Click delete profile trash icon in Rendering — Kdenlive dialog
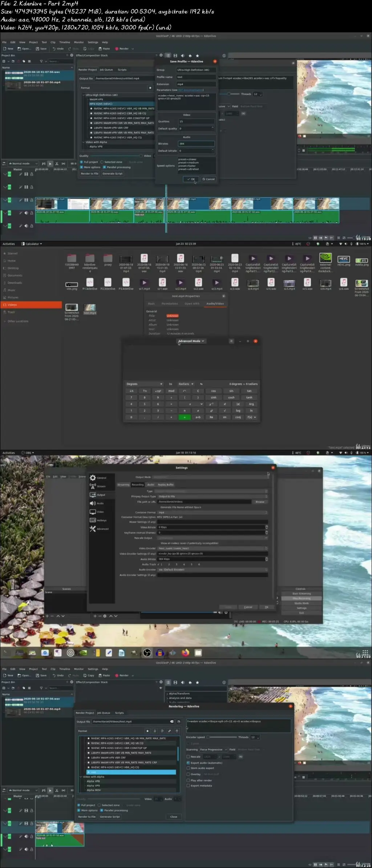 point(177,731)
